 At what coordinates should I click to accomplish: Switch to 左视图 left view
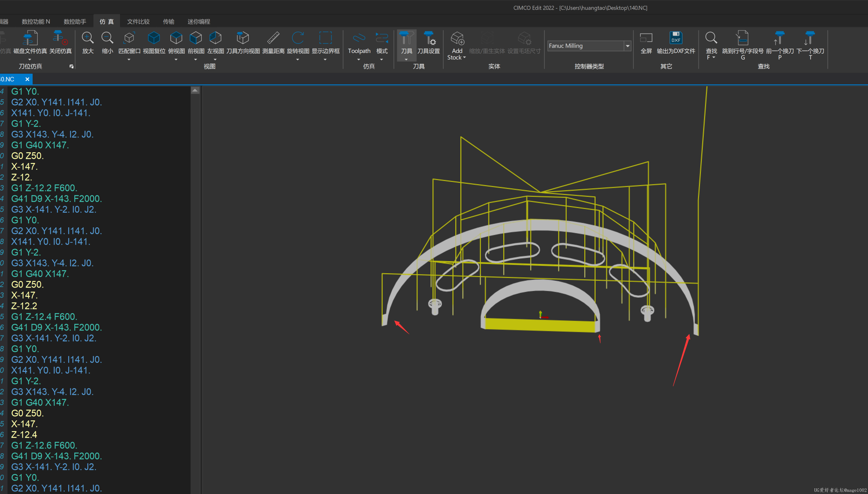216,38
